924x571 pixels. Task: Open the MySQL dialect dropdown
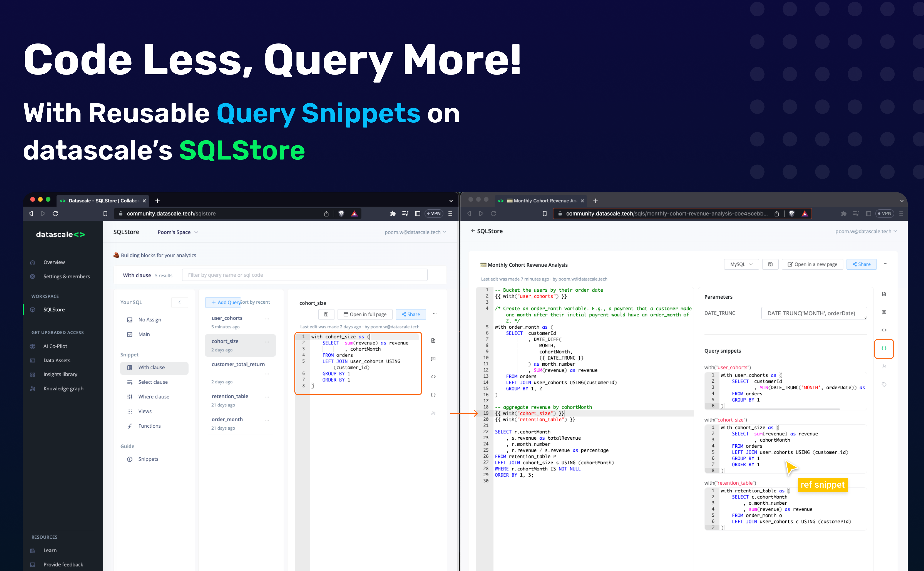point(741,264)
